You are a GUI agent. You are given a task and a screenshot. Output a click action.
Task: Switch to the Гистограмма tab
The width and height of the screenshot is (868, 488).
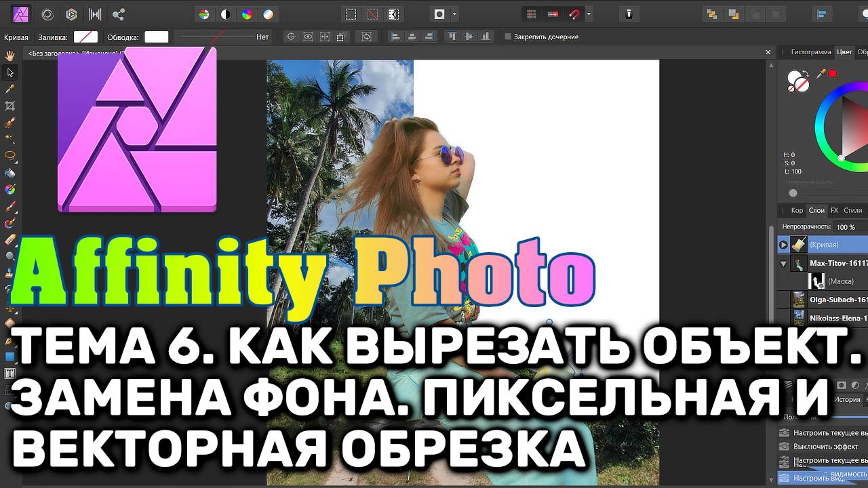tap(810, 52)
